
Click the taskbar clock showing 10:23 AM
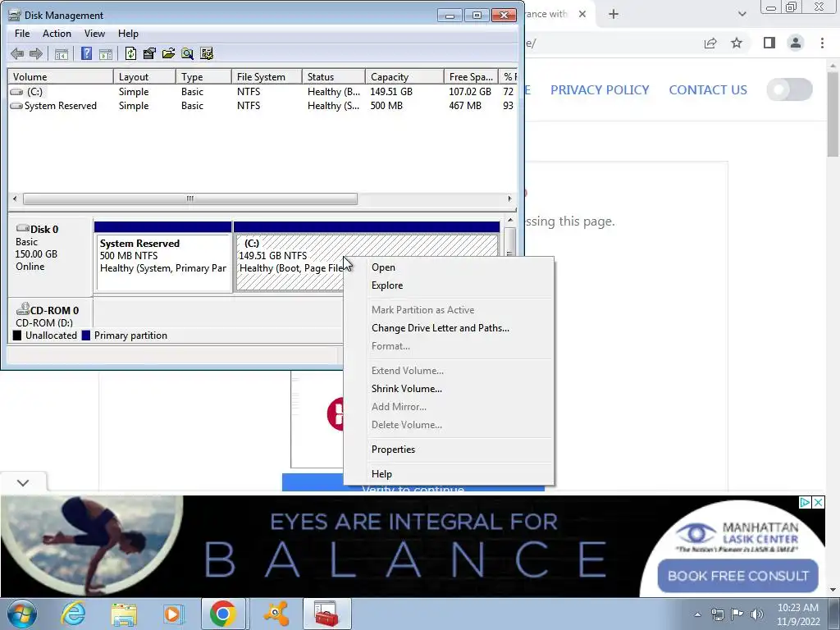pos(798,614)
